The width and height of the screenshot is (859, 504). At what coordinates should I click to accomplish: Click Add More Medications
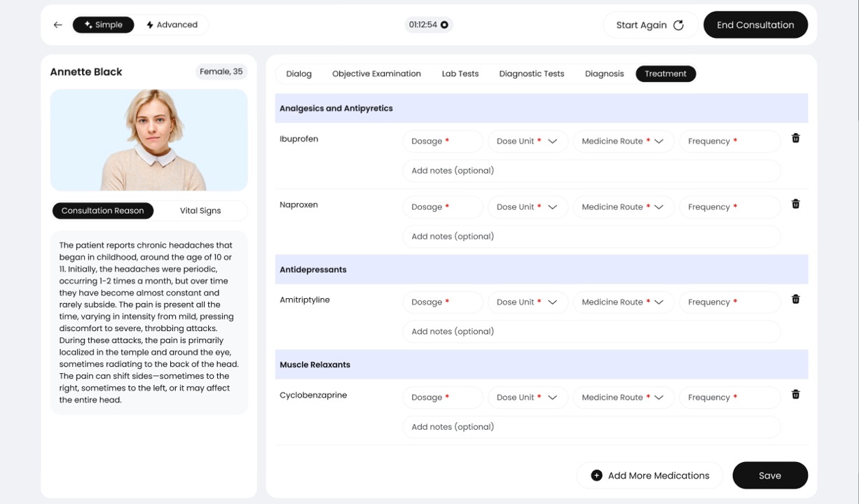pos(650,475)
